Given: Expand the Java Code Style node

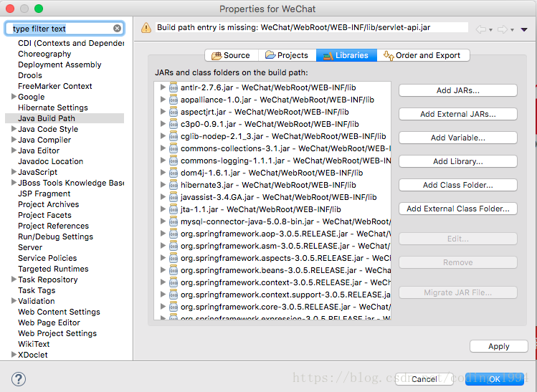Looking at the screenshot, I should pos(14,129).
